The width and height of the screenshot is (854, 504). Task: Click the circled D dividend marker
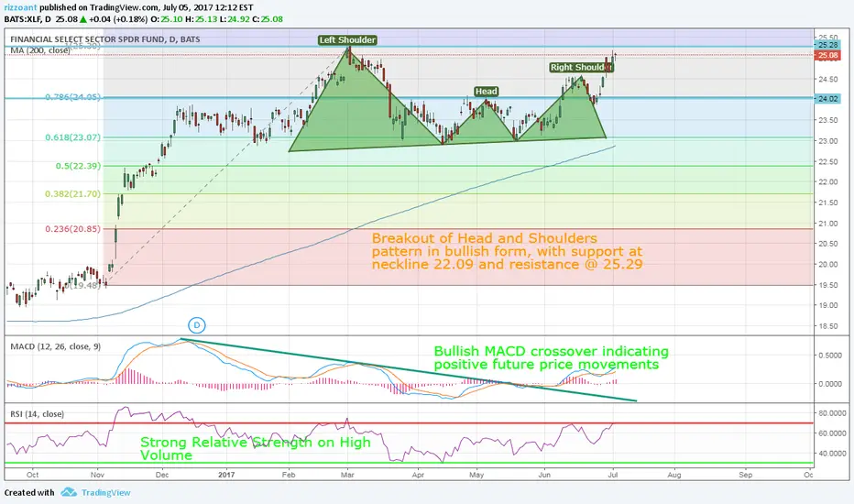click(x=197, y=325)
